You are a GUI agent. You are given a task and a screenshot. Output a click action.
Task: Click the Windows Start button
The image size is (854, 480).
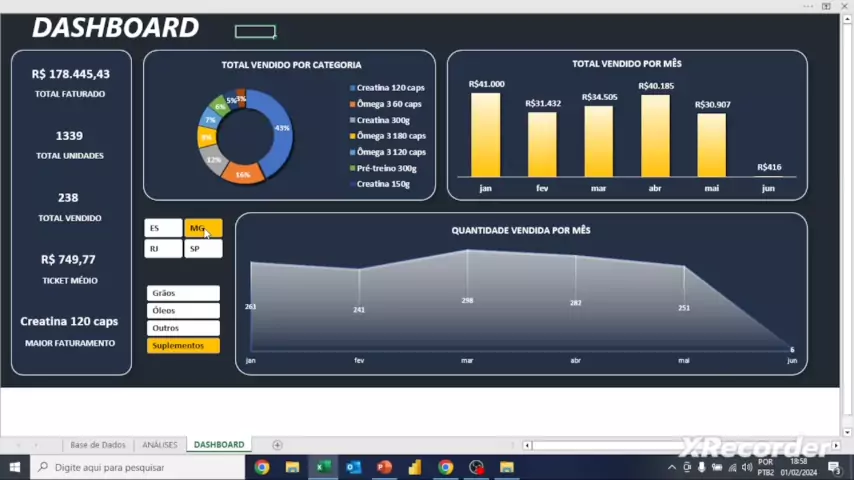(x=15, y=467)
